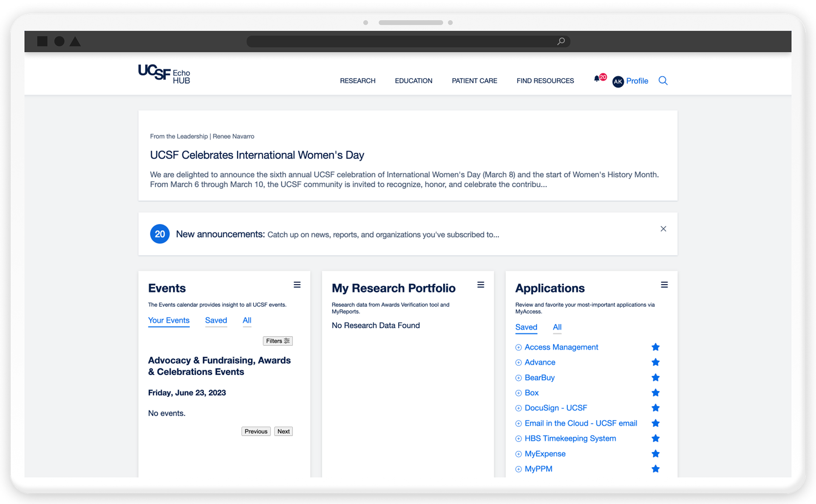
Task: Open the Advance application link
Action: point(540,363)
